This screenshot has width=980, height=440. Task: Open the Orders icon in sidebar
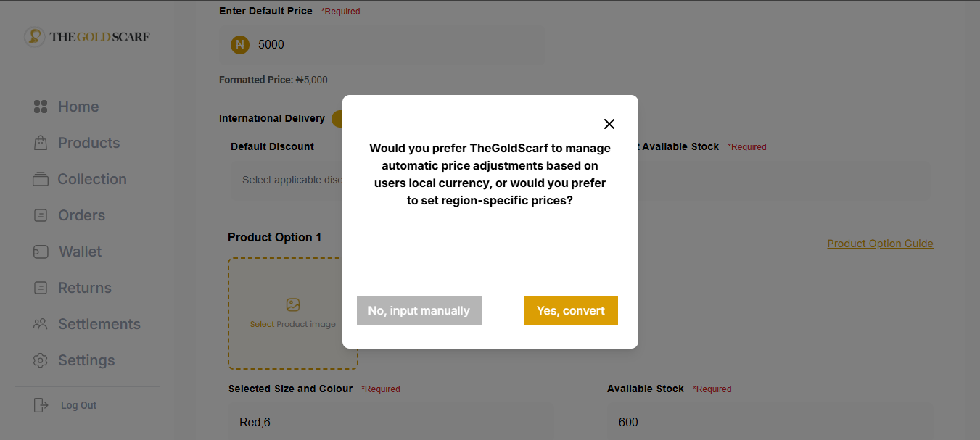point(41,215)
